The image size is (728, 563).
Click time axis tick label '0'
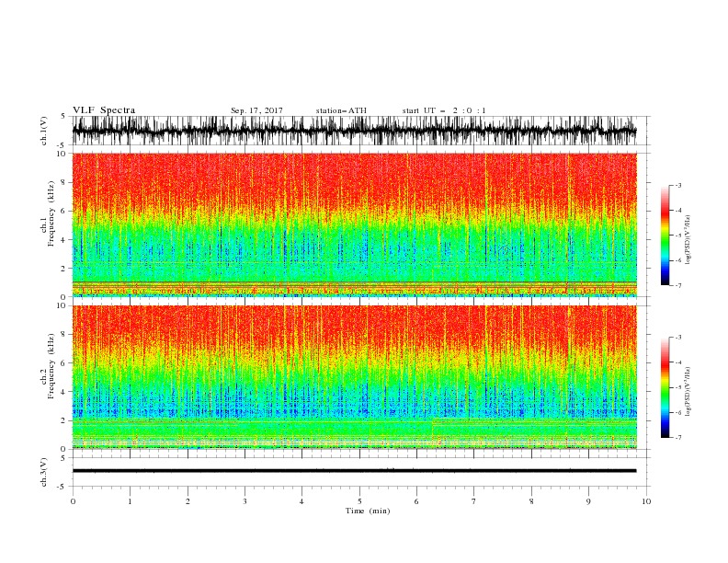tap(73, 501)
